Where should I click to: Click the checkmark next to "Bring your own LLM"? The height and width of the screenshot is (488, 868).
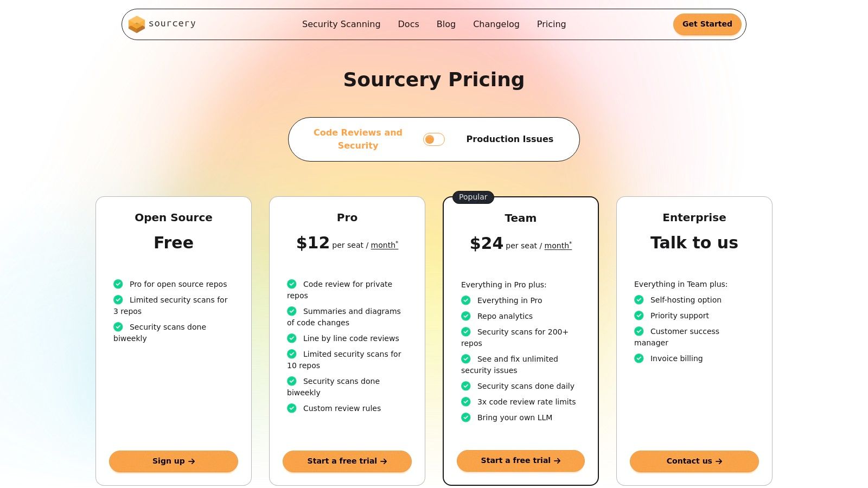pos(465,418)
